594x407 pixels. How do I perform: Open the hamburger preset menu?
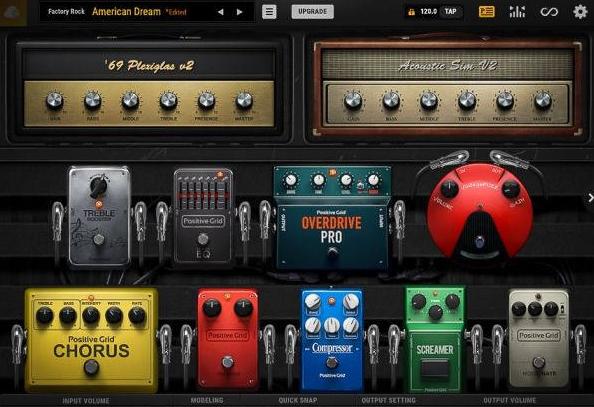269,12
